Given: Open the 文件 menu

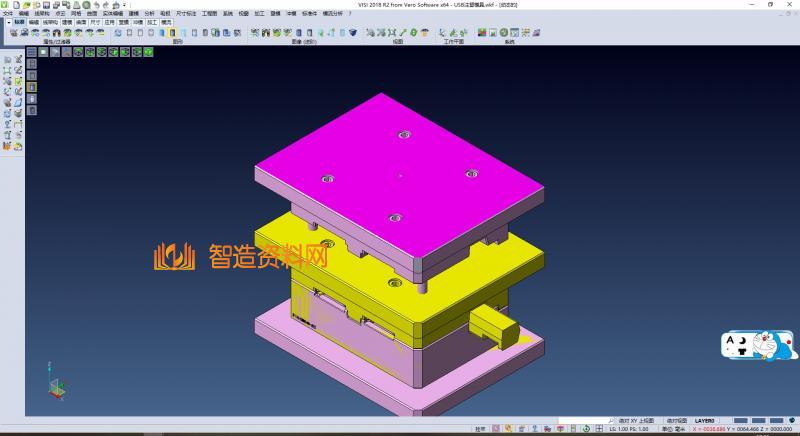Looking at the screenshot, I should (x=8, y=13).
